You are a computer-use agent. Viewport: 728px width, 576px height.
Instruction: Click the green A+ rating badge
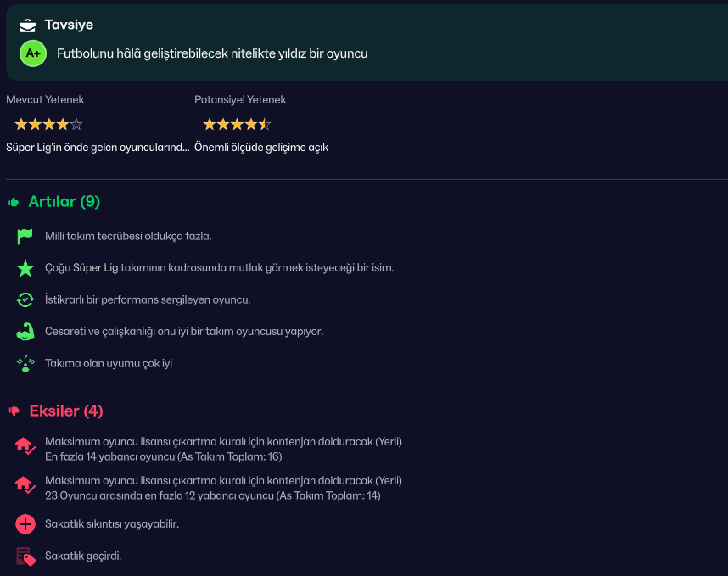33,53
